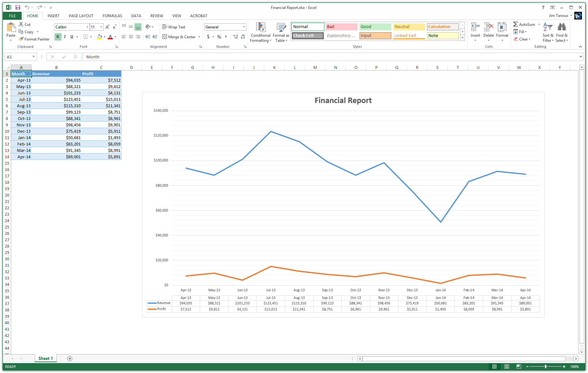
Task: Expand Merge & Center dropdown arrow
Action: [200, 37]
